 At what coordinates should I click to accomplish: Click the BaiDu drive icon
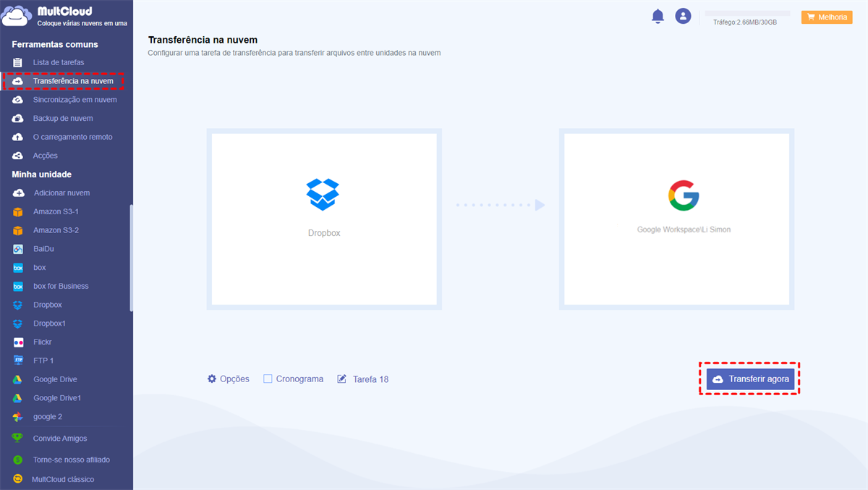(18, 249)
